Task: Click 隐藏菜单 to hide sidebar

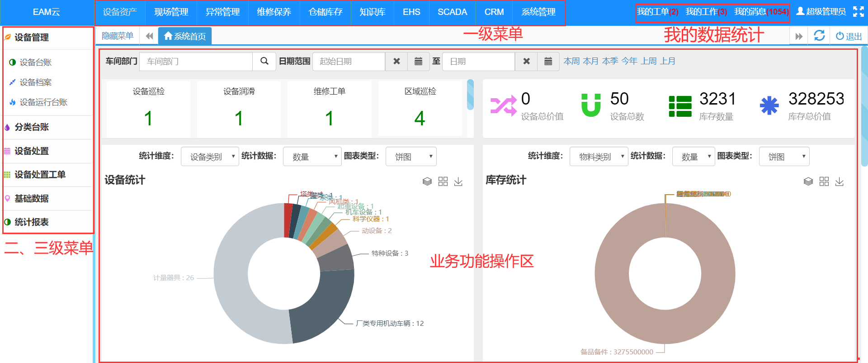Action: point(118,36)
